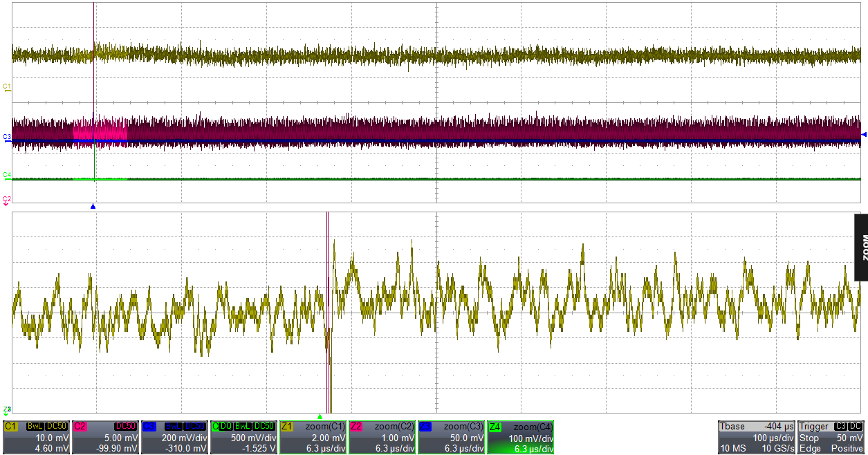Click the blue trigger level arrow at right edge
Screen dimensions: 868x455
863,135
